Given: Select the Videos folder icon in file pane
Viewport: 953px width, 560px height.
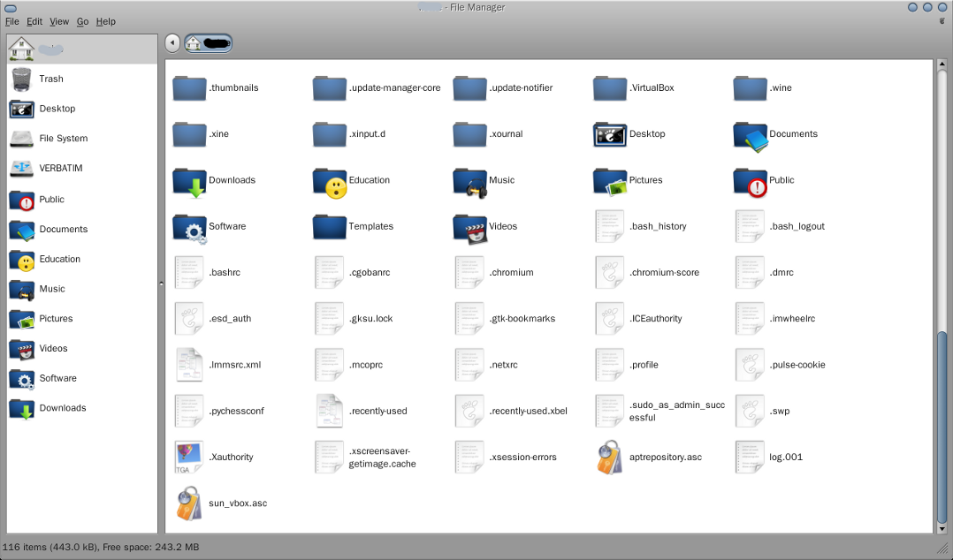Looking at the screenshot, I should coord(469,229).
